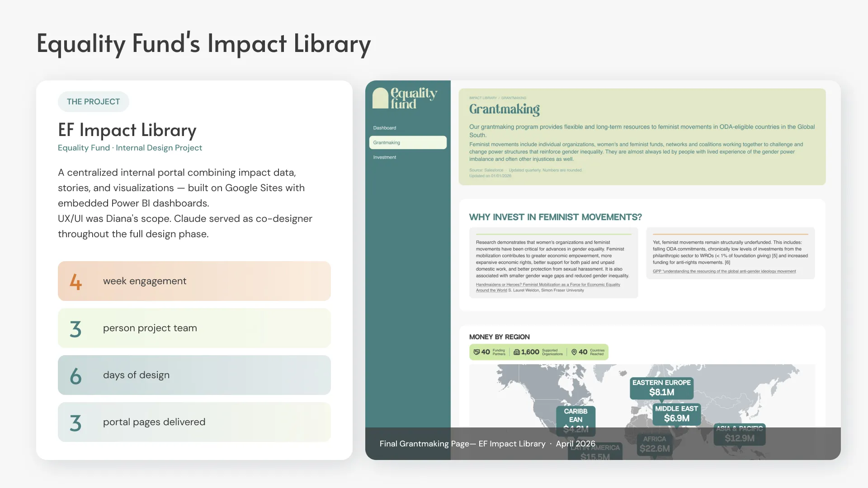Open the Investment sidebar item
The width and height of the screenshot is (868, 488).
tap(385, 157)
